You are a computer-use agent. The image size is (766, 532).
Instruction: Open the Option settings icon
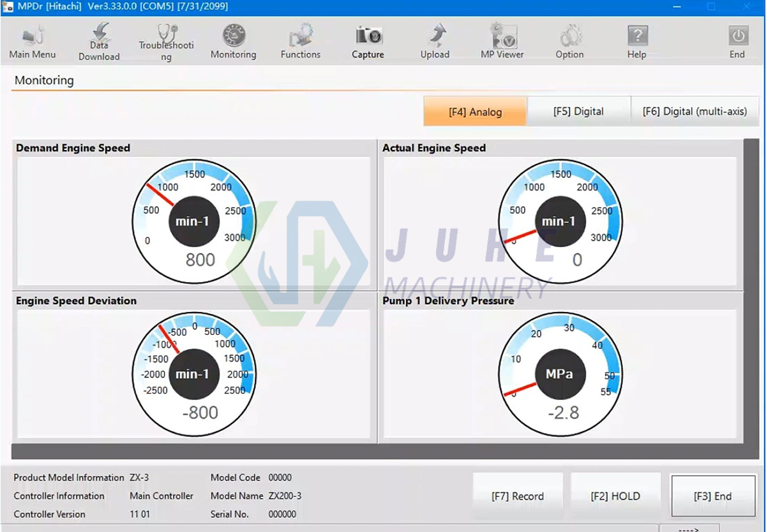pos(569,40)
